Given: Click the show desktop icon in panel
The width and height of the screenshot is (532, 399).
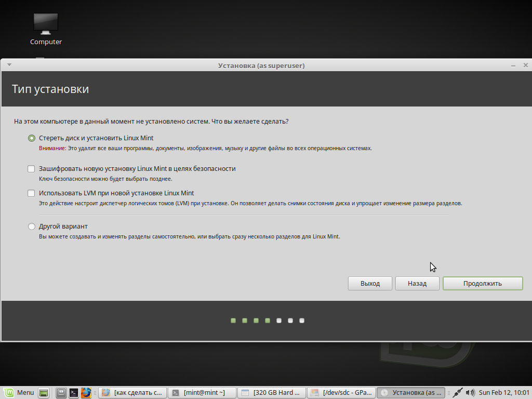Looking at the screenshot, I should (44, 393).
